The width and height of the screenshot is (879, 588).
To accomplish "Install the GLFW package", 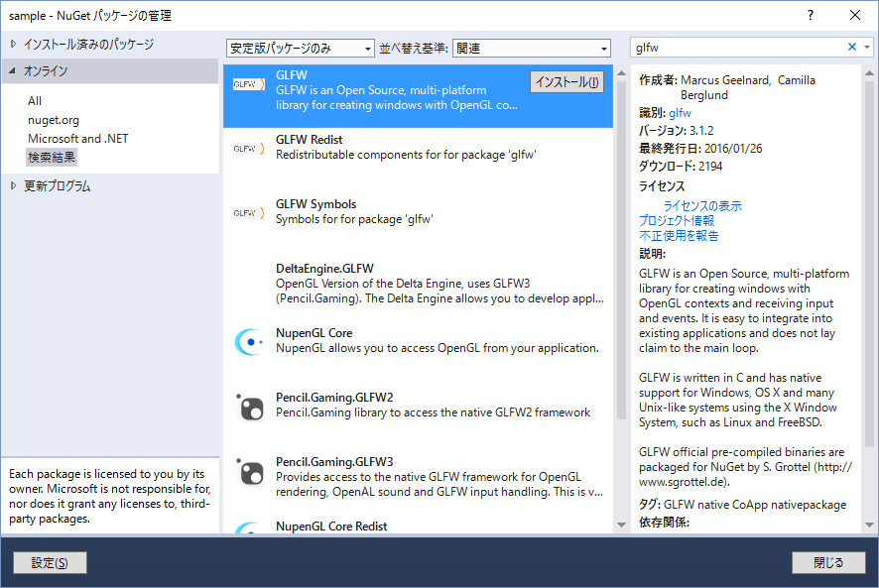I will pyautogui.click(x=566, y=82).
